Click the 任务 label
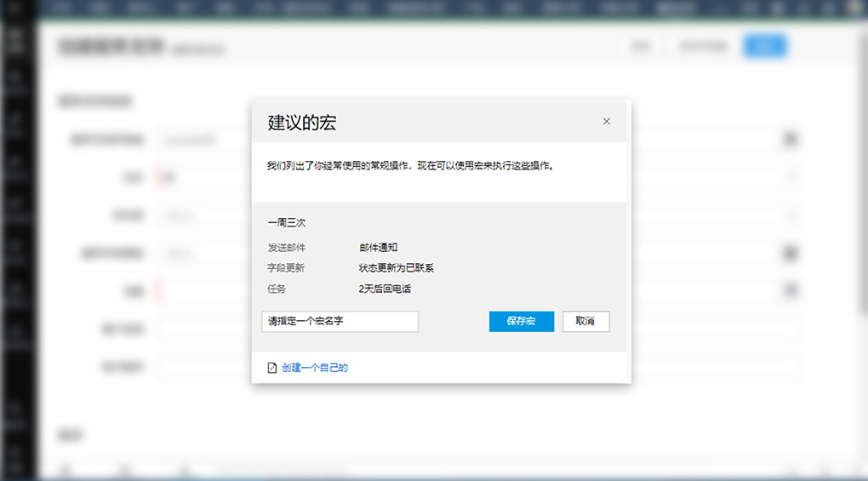This screenshot has width=868, height=481. click(277, 289)
